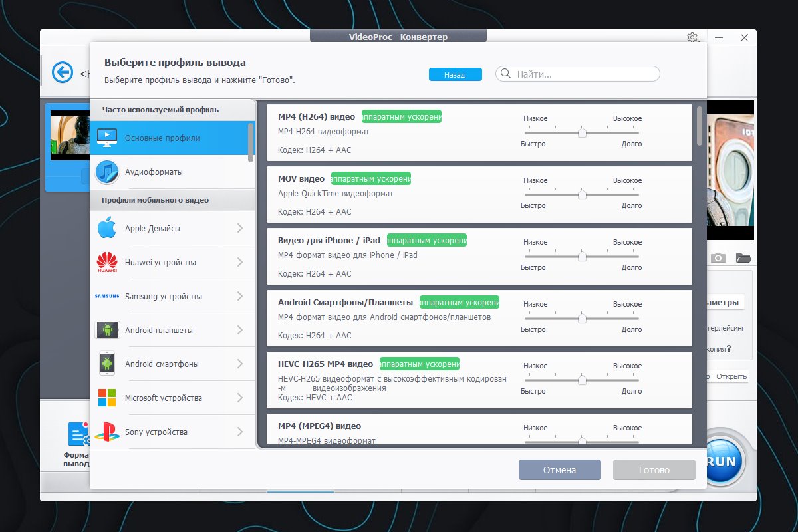Expand Huawei устройства submenu arrow
The width and height of the screenshot is (798, 532).
[240, 263]
